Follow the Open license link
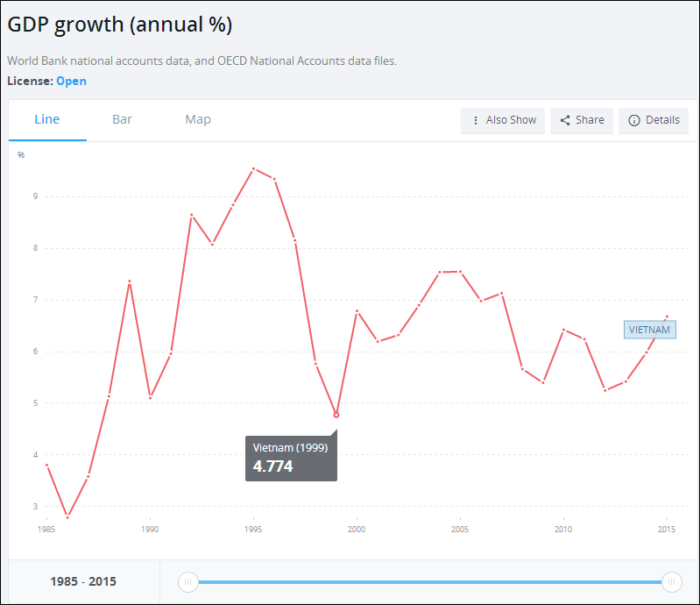Screen dimensions: 700x605 point(71,82)
